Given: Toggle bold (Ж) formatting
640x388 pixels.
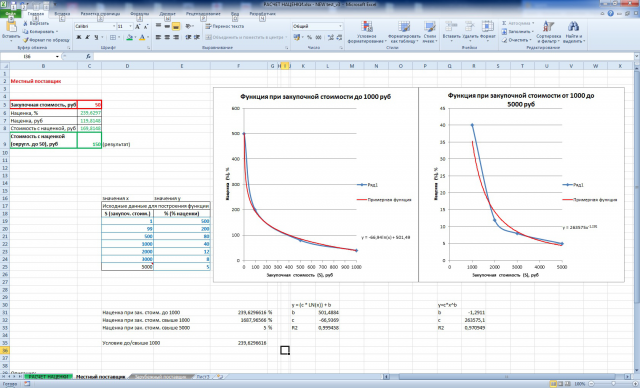Looking at the screenshot, I should (x=79, y=37).
